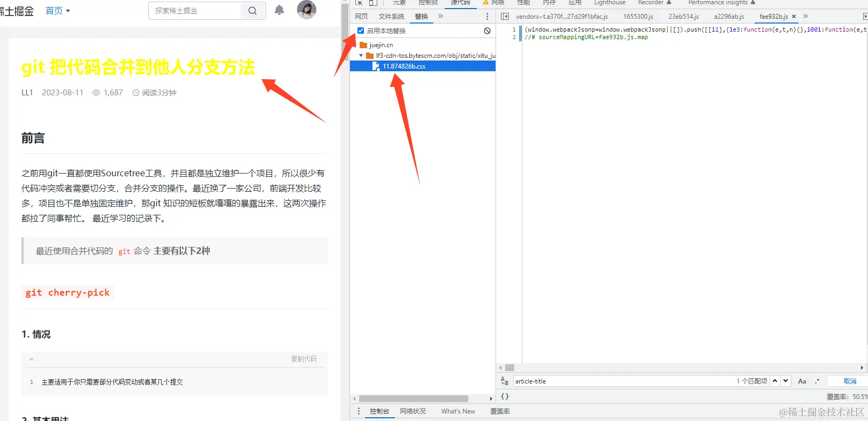Open the a2296ab.js file tab

pos(729,17)
